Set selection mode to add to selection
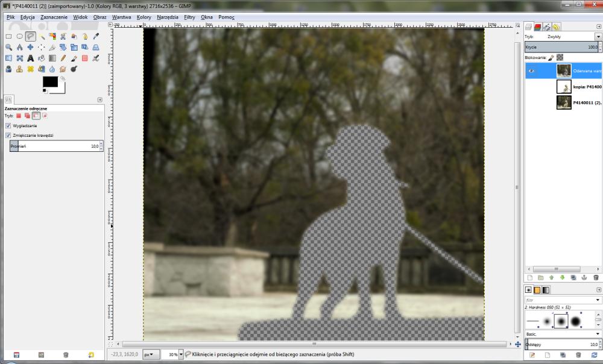 pyautogui.click(x=27, y=116)
